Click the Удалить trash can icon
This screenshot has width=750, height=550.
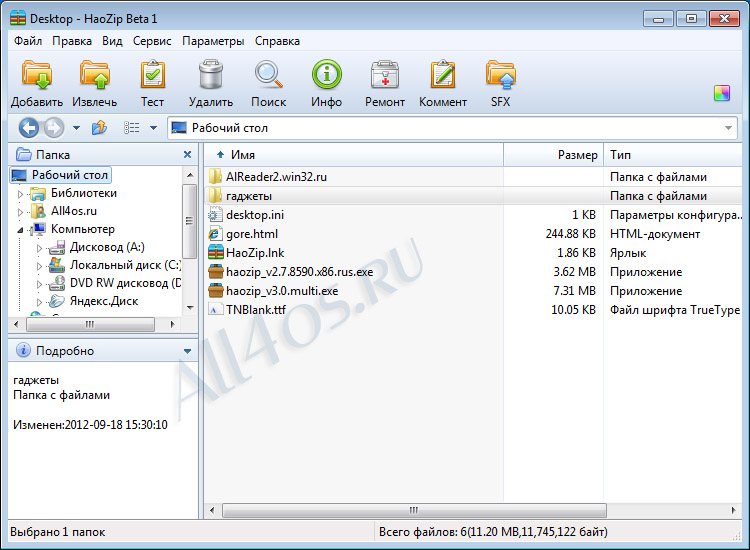[210, 75]
